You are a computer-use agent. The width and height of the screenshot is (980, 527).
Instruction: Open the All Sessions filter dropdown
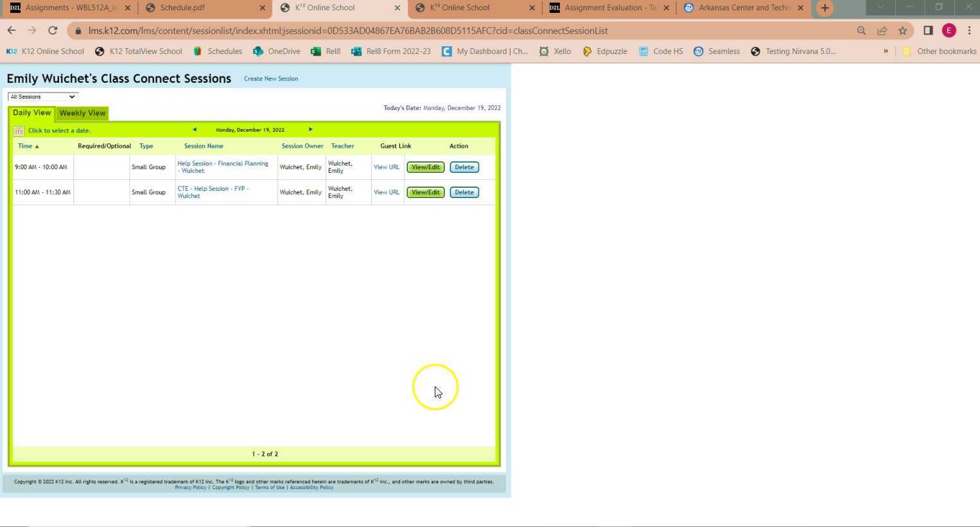(42, 96)
